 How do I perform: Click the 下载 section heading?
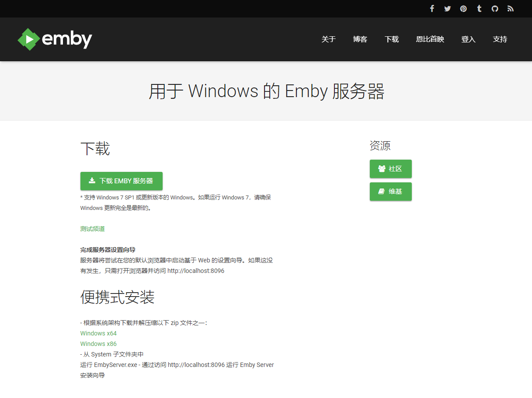[x=95, y=149]
